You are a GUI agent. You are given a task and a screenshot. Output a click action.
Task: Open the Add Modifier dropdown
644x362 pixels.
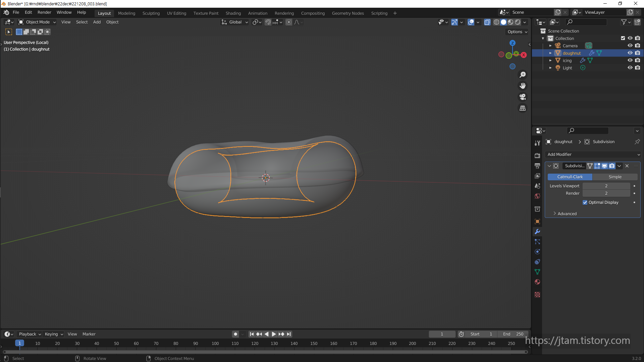pos(593,155)
